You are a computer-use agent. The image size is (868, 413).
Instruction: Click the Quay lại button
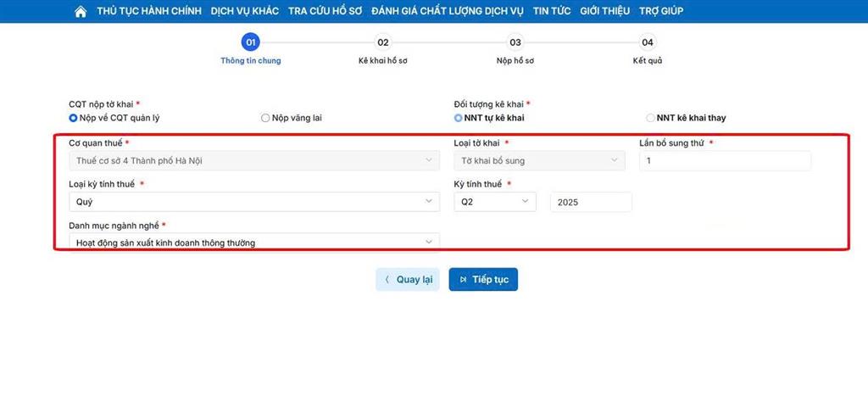[408, 280]
